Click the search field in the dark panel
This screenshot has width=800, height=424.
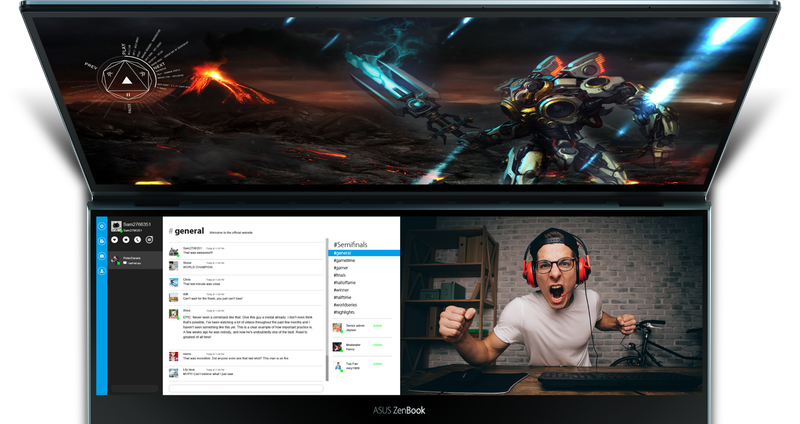[135, 389]
